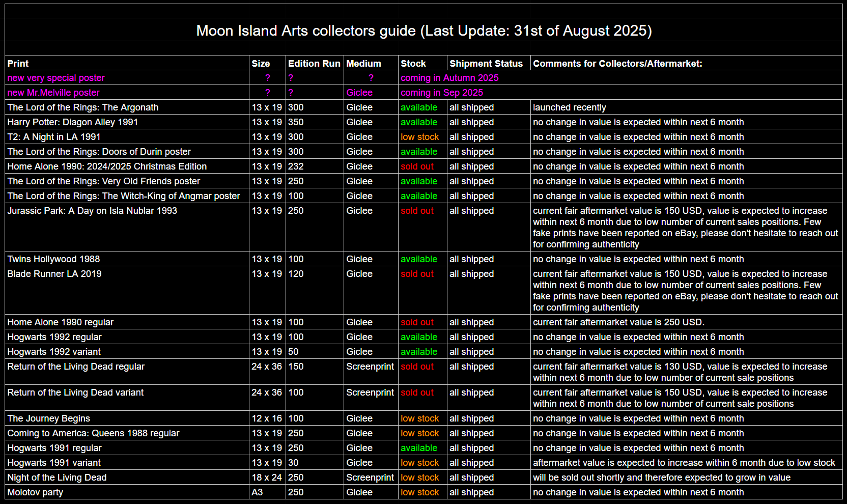Screen dimensions: 847x504
Task: Select the 'Night of the Living Dead' print
Action: click(x=57, y=478)
